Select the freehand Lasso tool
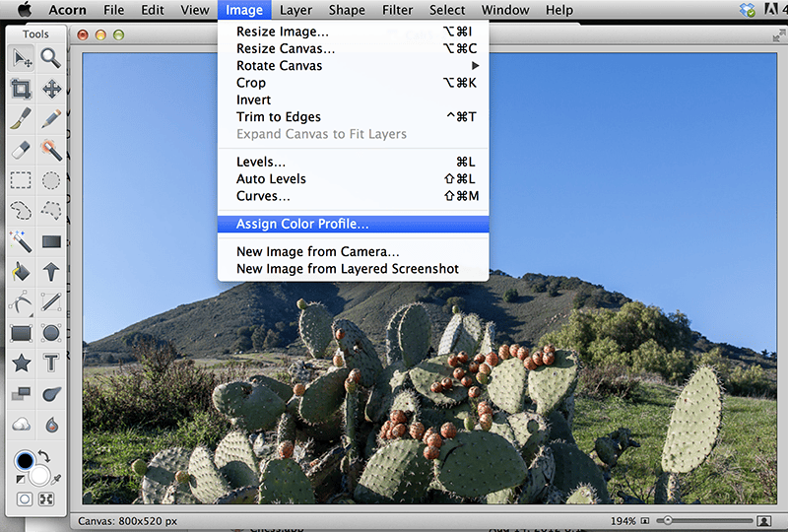This screenshot has width=788, height=532. tap(22, 211)
